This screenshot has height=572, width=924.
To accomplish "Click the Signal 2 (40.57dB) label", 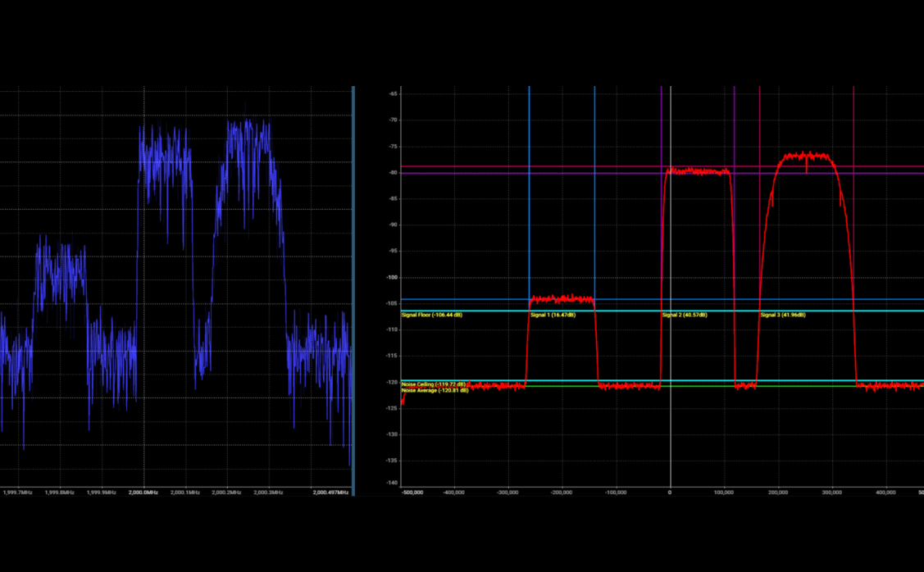I will point(685,315).
